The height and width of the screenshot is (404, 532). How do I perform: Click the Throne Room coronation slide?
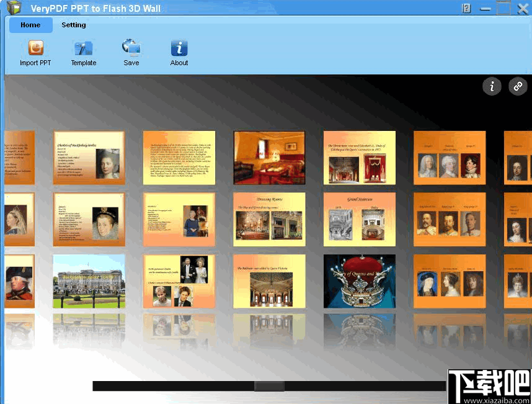pos(360,157)
